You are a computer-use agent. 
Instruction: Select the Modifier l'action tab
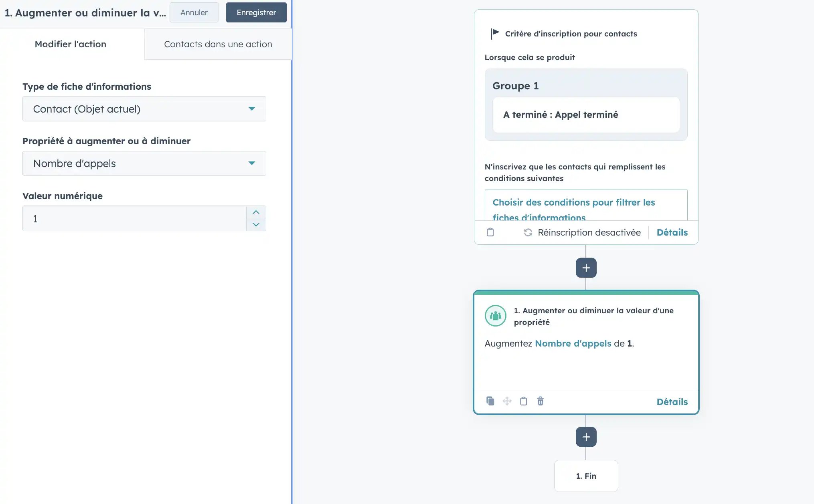(x=71, y=44)
